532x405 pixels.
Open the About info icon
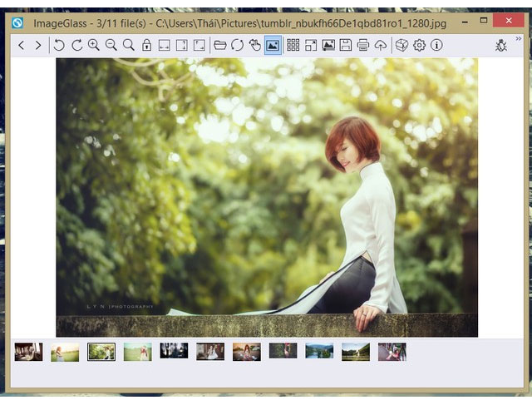[436, 45]
